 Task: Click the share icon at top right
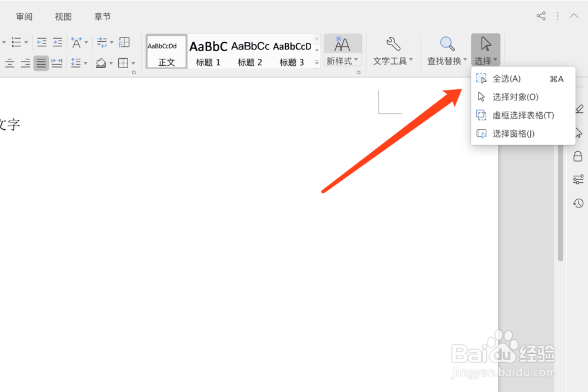(541, 16)
